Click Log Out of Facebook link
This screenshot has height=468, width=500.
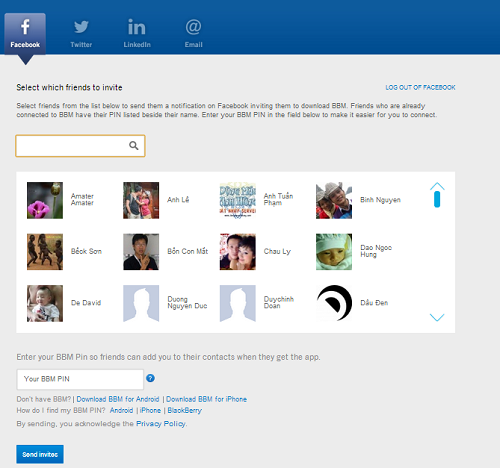click(420, 87)
